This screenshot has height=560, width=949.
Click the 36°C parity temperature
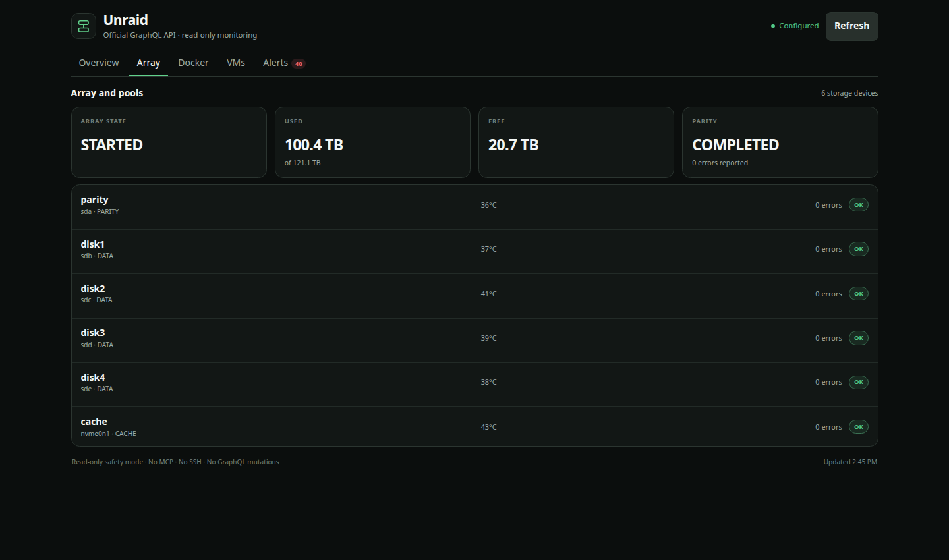(x=488, y=205)
